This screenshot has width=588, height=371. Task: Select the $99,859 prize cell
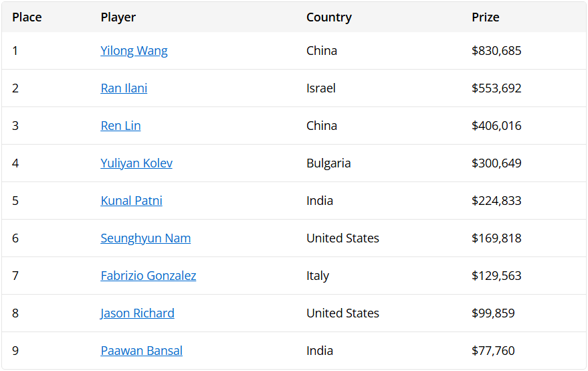493,313
